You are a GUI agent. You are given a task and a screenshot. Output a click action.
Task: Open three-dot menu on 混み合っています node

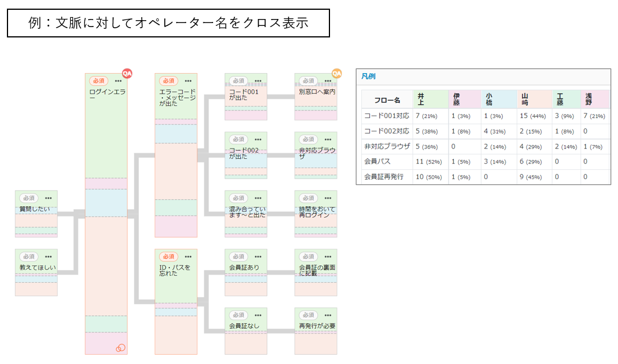click(x=258, y=198)
